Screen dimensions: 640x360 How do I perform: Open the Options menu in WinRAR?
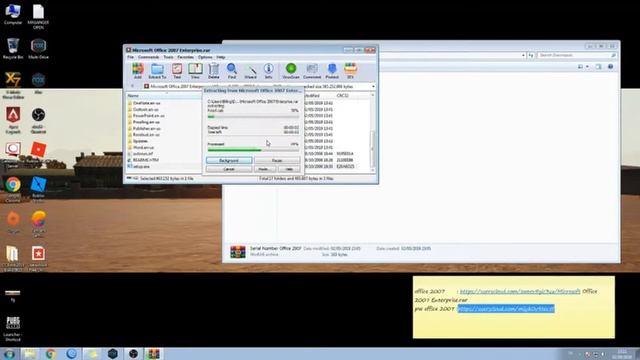point(205,57)
